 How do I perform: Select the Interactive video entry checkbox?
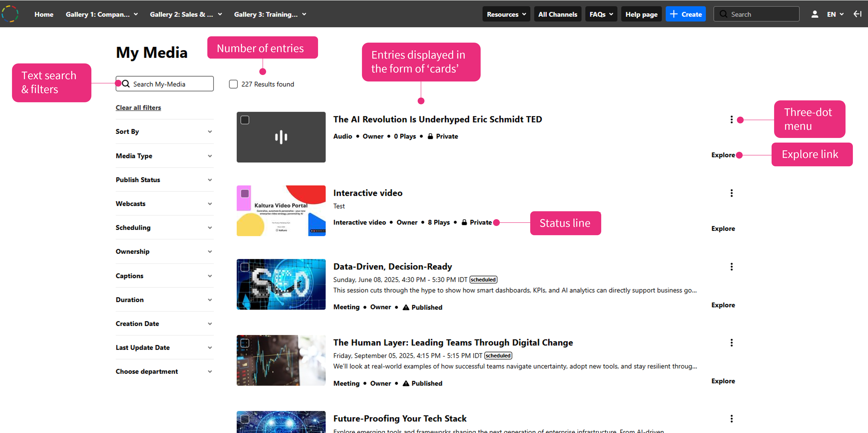pyautogui.click(x=245, y=193)
